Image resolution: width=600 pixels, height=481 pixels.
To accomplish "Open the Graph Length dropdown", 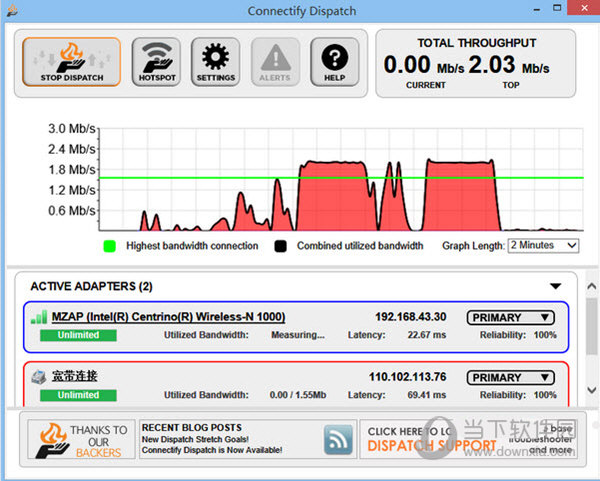I will pyautogui.click(x=543, y=245).
